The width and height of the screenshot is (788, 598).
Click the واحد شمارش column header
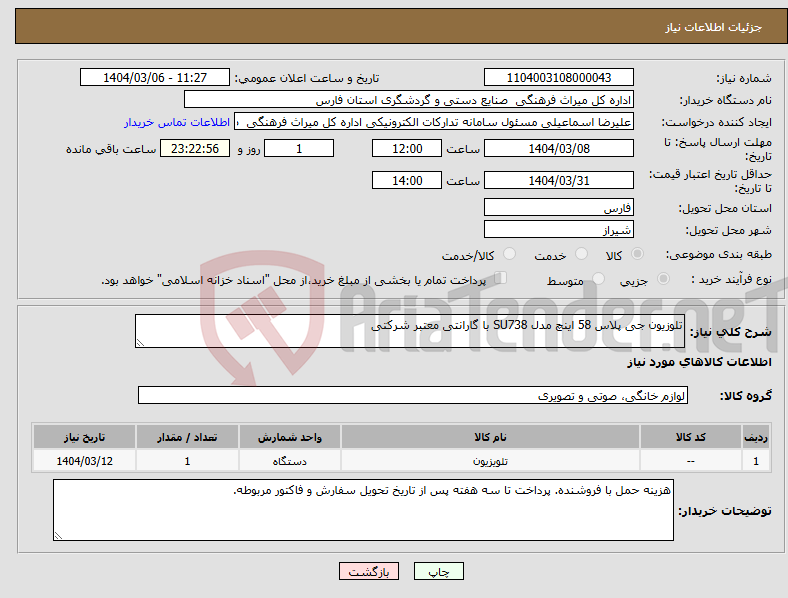click(x=289, y=437)
